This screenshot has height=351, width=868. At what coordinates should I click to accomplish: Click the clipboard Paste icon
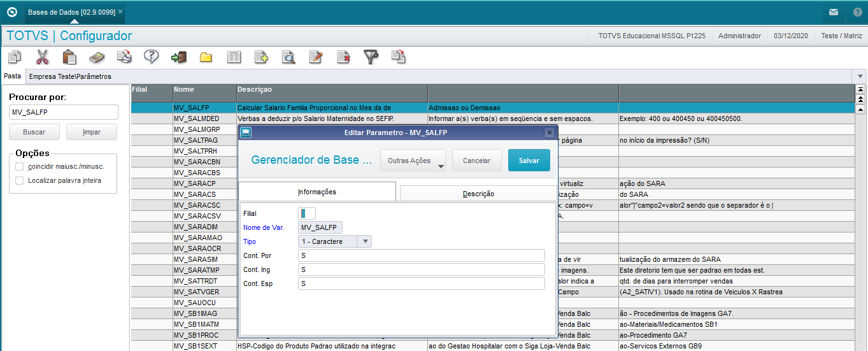pyautogui.click(x=69, y=57)
